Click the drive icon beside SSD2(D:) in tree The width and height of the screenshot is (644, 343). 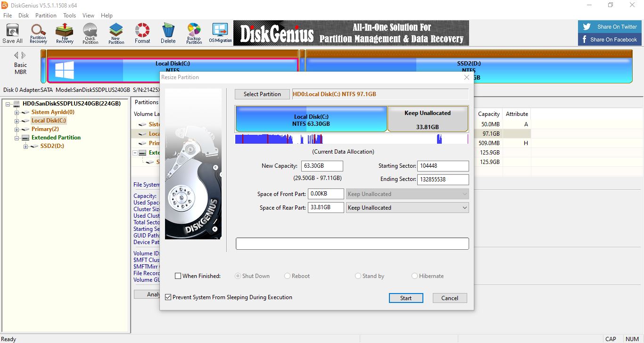point(34,146)
